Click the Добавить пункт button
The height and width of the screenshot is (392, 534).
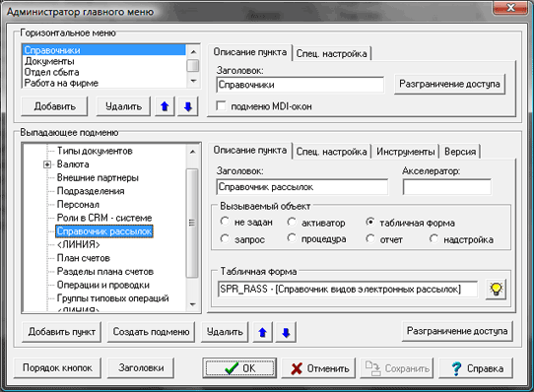pos(62,332)
